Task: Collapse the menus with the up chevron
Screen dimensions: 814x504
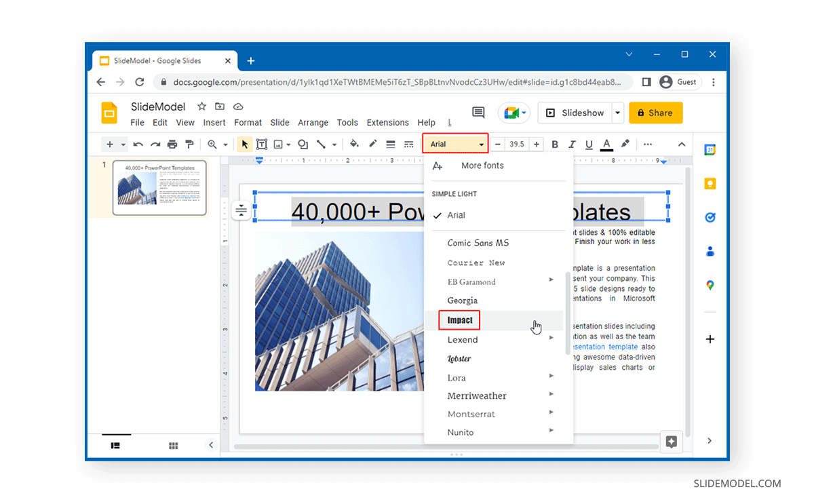Action: coord(682,144)
